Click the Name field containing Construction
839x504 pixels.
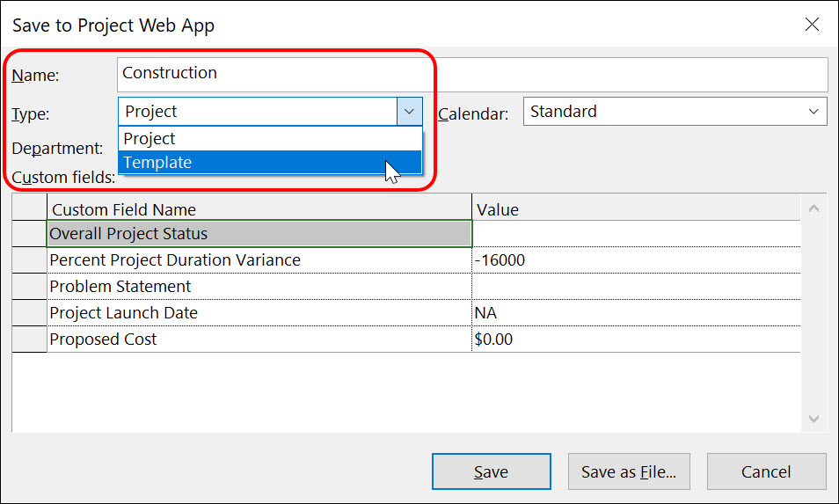472,75
